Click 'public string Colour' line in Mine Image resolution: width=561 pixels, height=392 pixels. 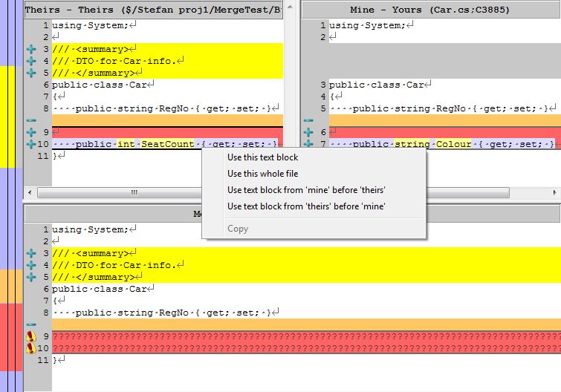445,144
